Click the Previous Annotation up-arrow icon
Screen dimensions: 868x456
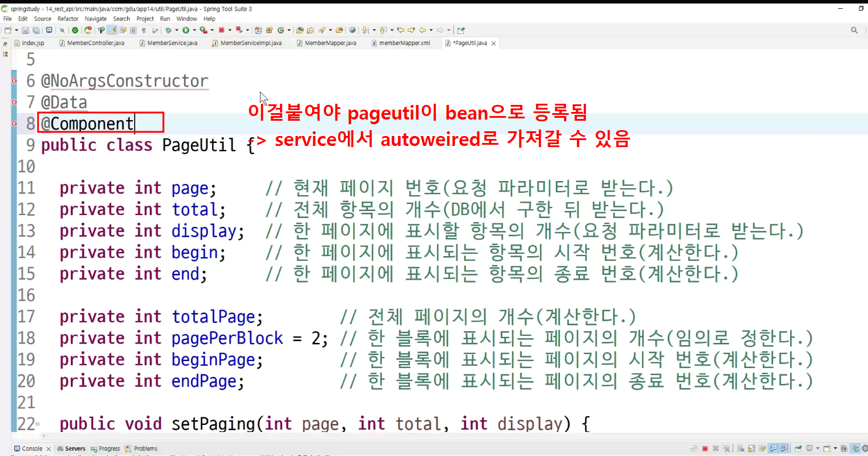[382, 30]
